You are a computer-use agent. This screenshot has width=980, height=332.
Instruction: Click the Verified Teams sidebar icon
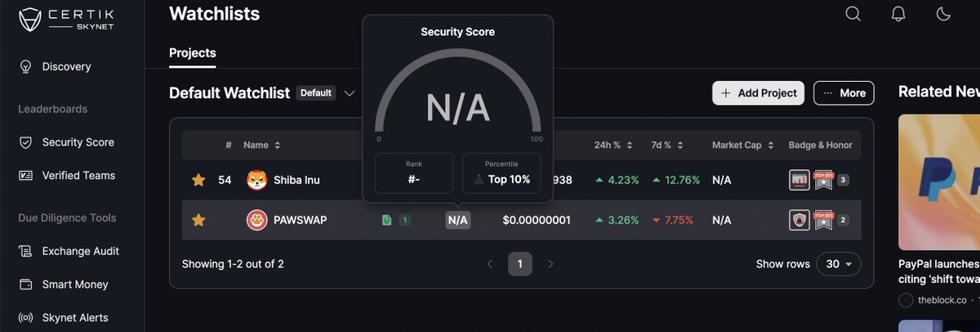(x=25, y=175)
